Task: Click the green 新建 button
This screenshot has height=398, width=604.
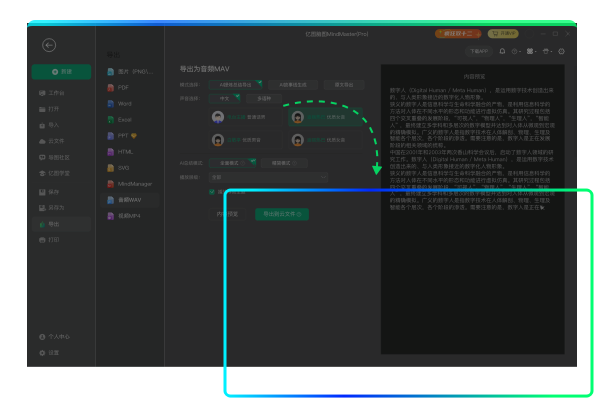Action: click(x=62, y=72)
